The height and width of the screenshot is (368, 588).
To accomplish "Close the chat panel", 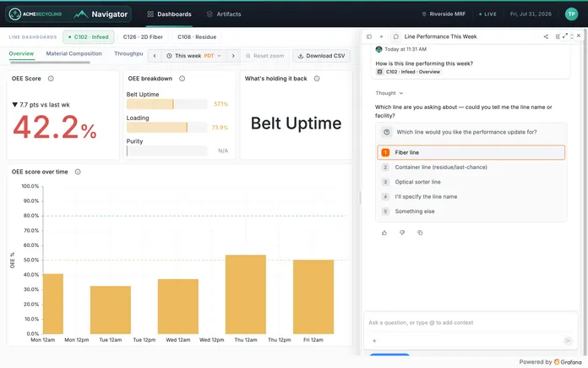I will 579,36.
